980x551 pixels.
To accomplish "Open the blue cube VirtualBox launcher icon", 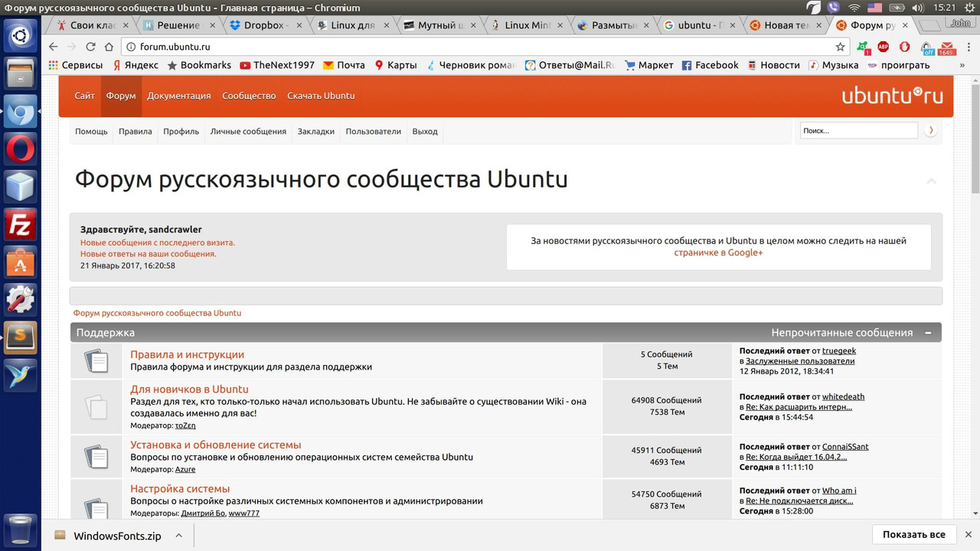I will pos(21,187).
